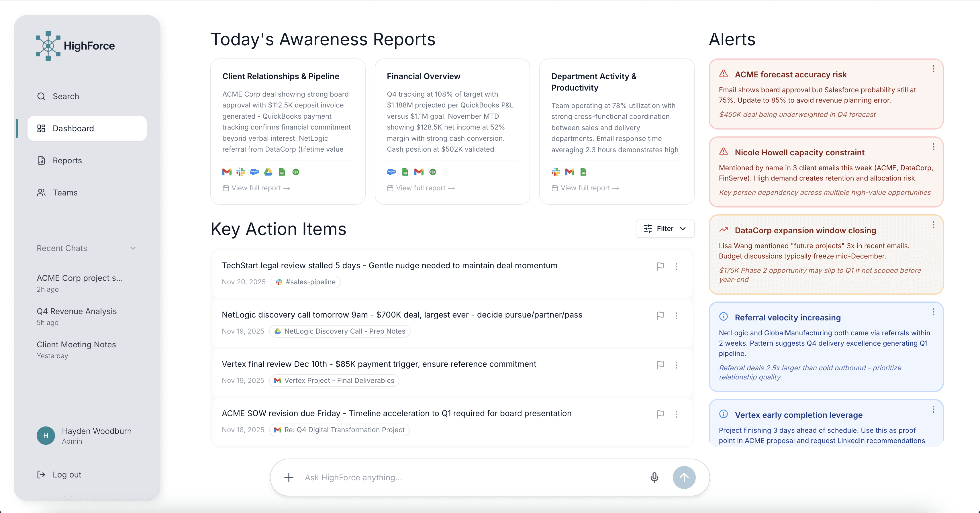Open the Teams section

tap(65, 193)
